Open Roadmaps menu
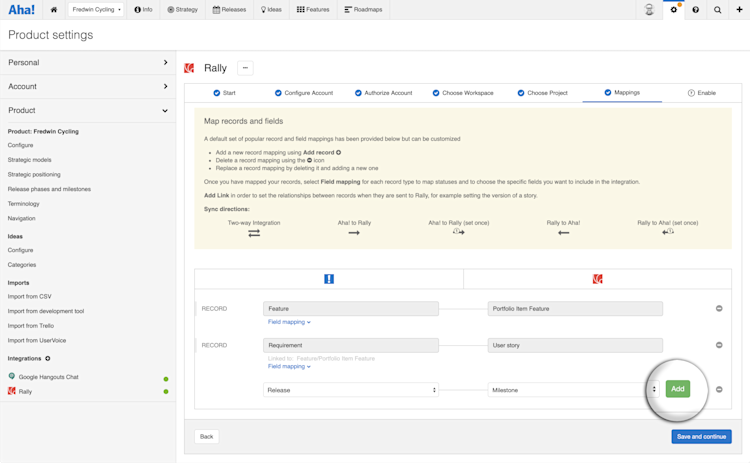This screenshot has width=750, height=463. coord(364,10)
